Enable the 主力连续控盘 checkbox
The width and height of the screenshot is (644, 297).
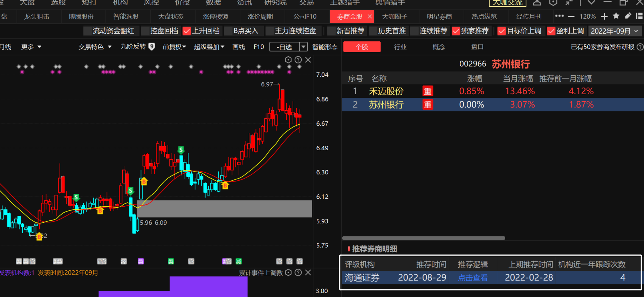[x=269, y=31]
